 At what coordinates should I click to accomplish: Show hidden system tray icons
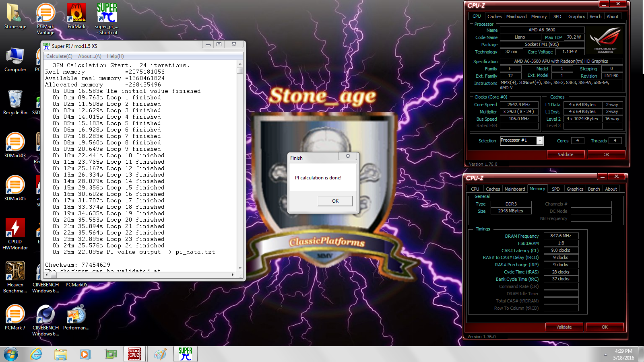click(605, 354)
